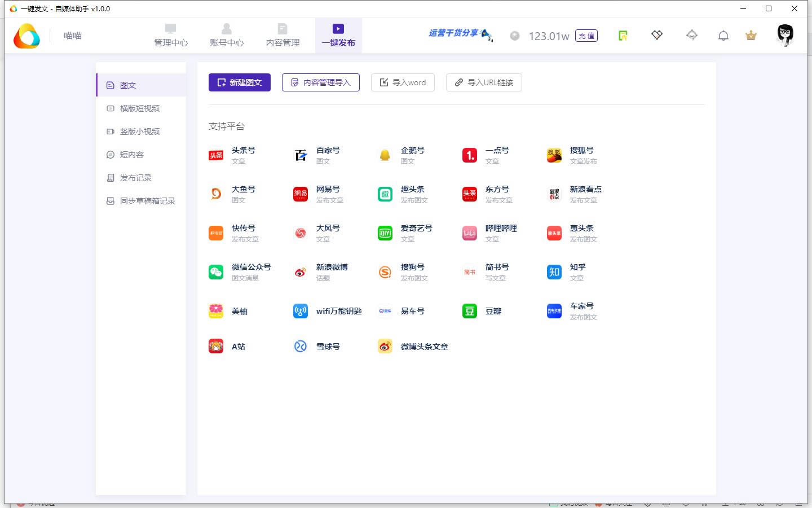Open the 网易号 red icon

301,194
